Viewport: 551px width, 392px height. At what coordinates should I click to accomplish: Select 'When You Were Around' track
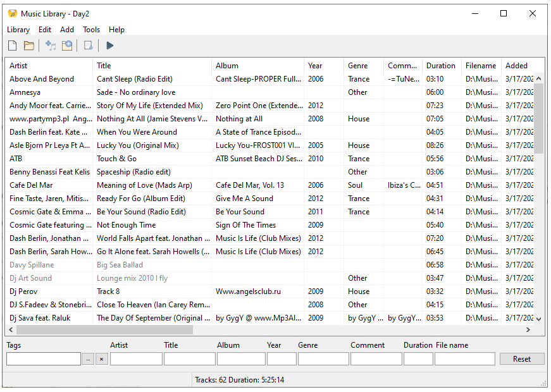tap(137, 132)
